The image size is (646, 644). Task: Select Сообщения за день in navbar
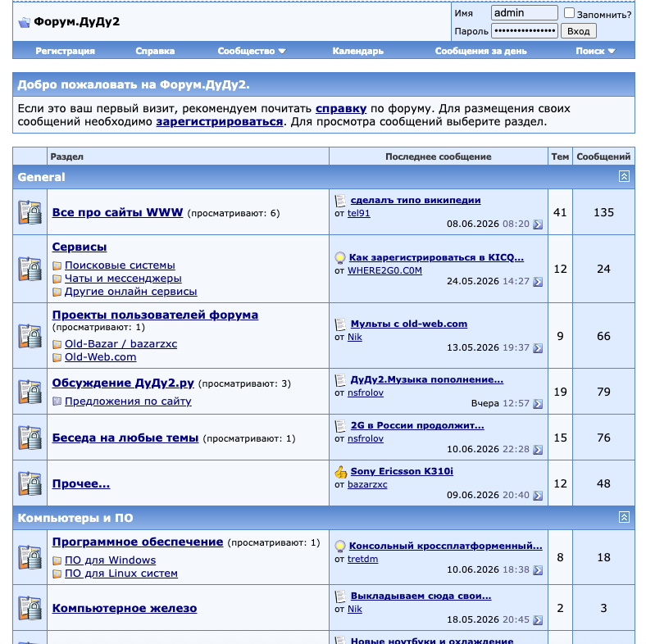(480, 51)
